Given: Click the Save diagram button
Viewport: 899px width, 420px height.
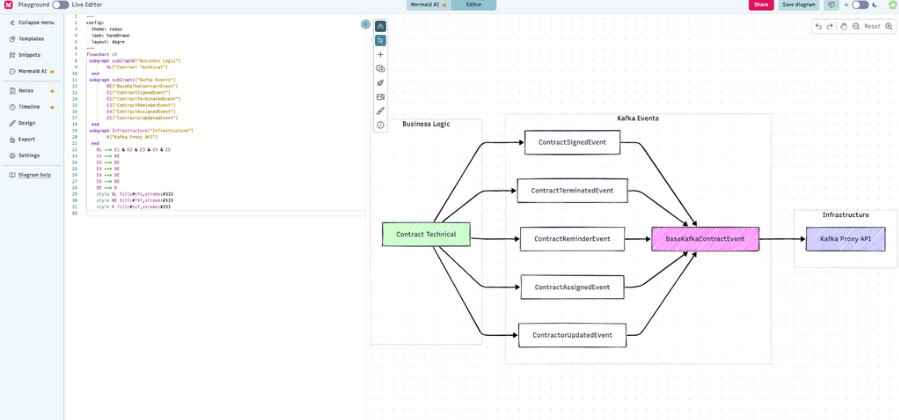Looking at the screenshot, I should 799,5.
